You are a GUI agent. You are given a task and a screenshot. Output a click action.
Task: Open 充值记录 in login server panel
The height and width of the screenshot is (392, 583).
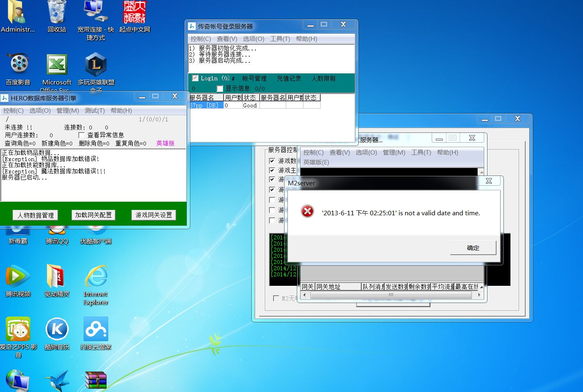(x=289, y=78)
